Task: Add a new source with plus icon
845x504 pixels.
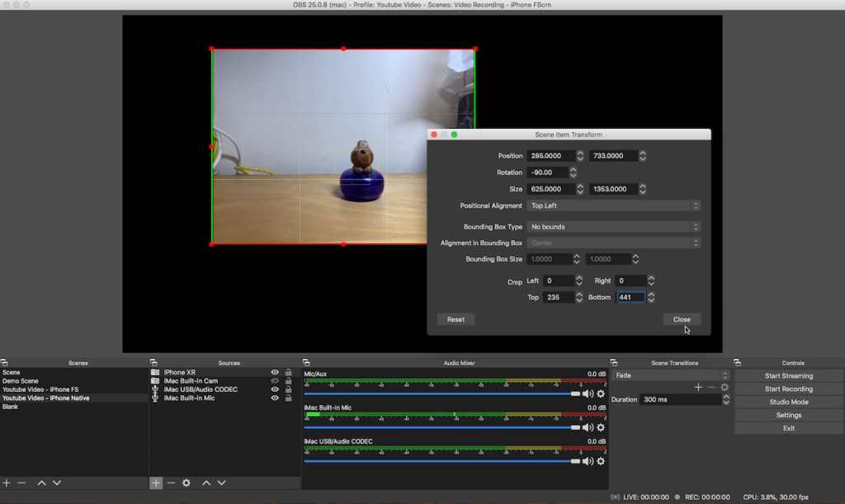Action: pos(156,483)
